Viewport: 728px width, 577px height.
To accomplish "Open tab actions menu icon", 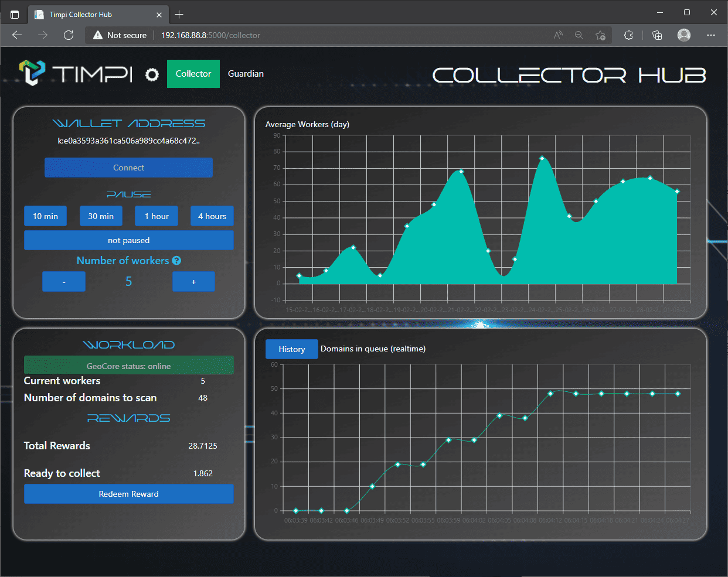I will pyautogui.click(x=15, y=14).
